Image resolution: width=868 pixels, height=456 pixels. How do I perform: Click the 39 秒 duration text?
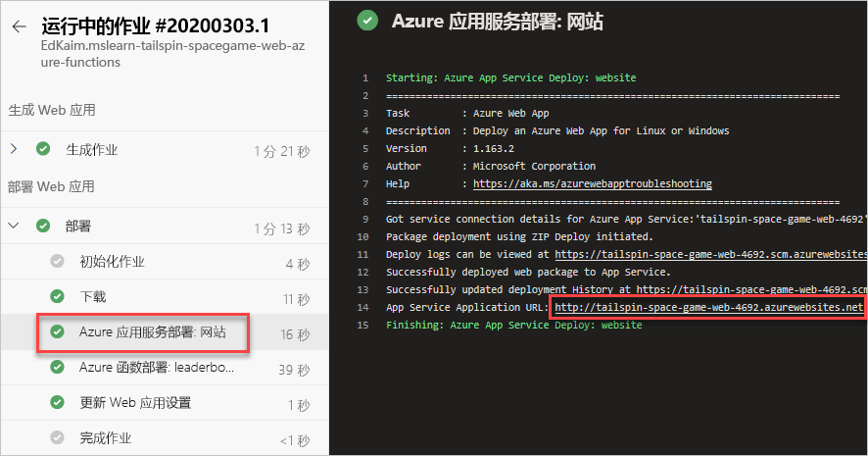coord(294,370)
